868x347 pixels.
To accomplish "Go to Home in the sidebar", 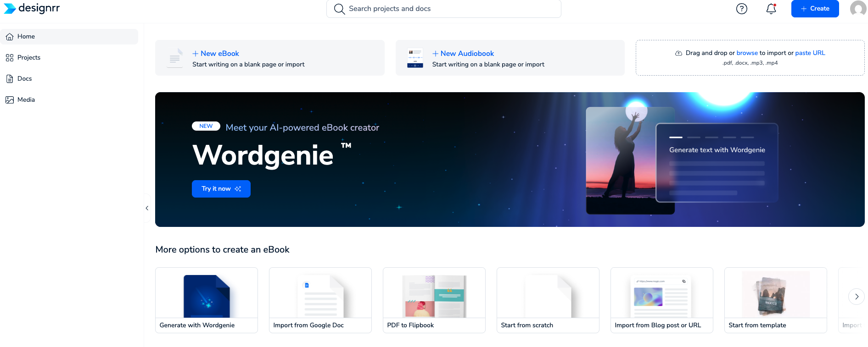I will coord(69,37).
